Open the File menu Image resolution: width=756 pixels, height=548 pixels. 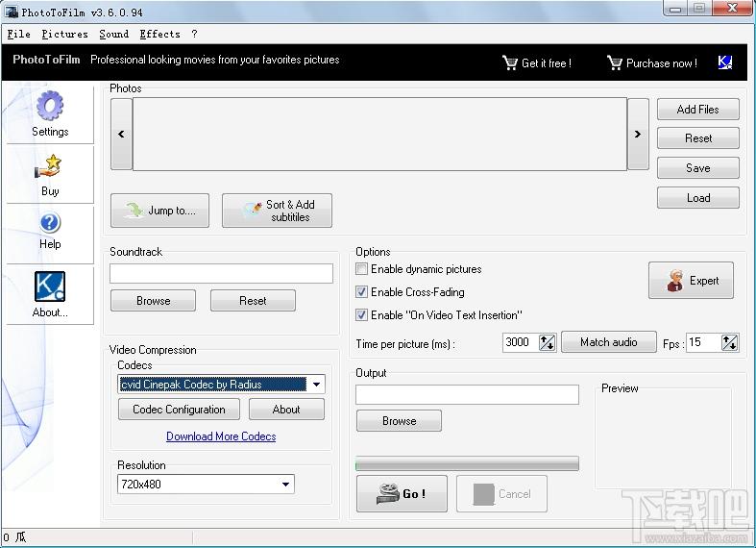point(19,34)
